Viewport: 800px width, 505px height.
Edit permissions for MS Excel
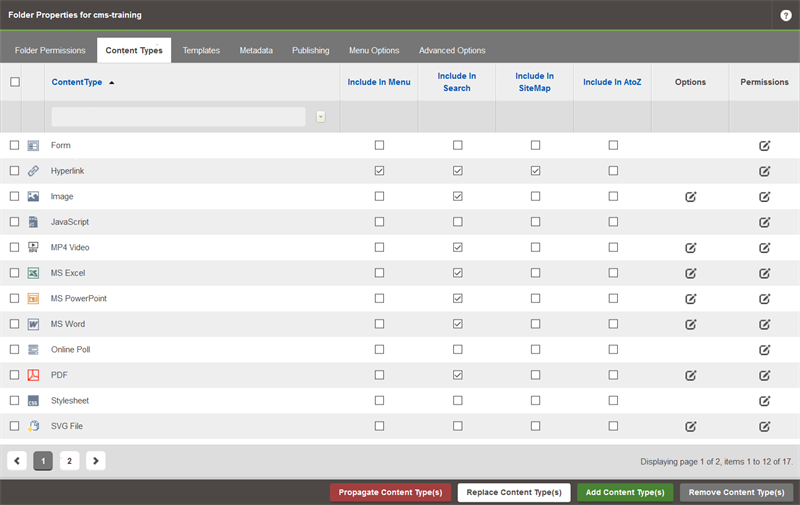point(764,273)
